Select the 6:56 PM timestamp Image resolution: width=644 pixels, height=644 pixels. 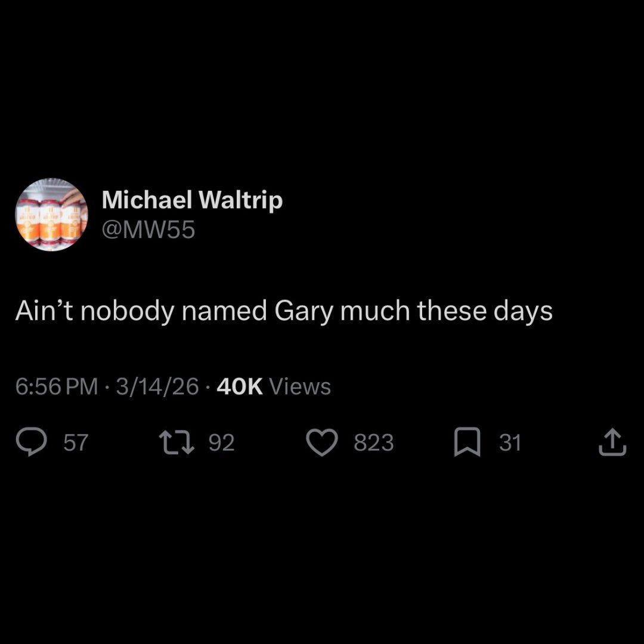(57, 386)
